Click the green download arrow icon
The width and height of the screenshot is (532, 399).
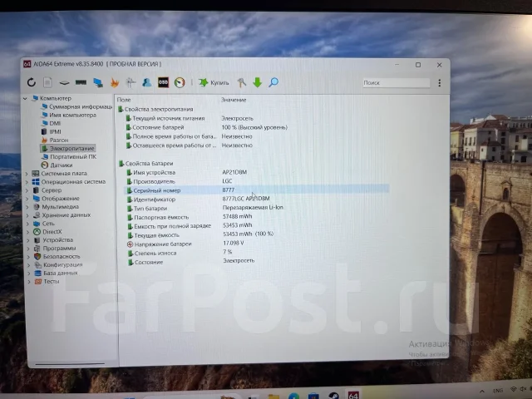258,82
